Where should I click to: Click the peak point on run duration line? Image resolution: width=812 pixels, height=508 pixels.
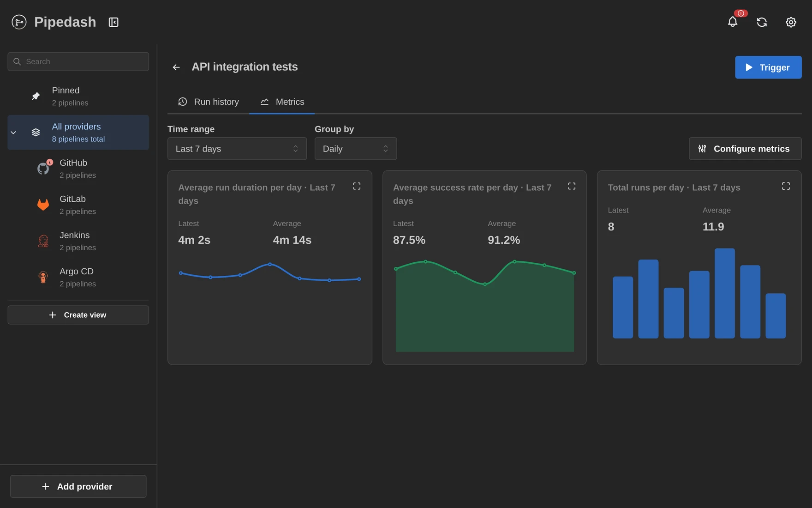coord(270,264)
